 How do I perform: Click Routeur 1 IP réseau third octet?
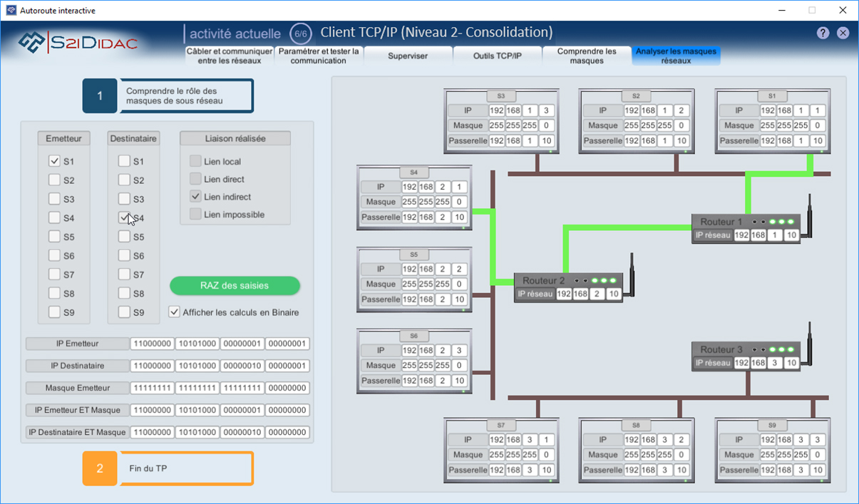coord(775,235)
